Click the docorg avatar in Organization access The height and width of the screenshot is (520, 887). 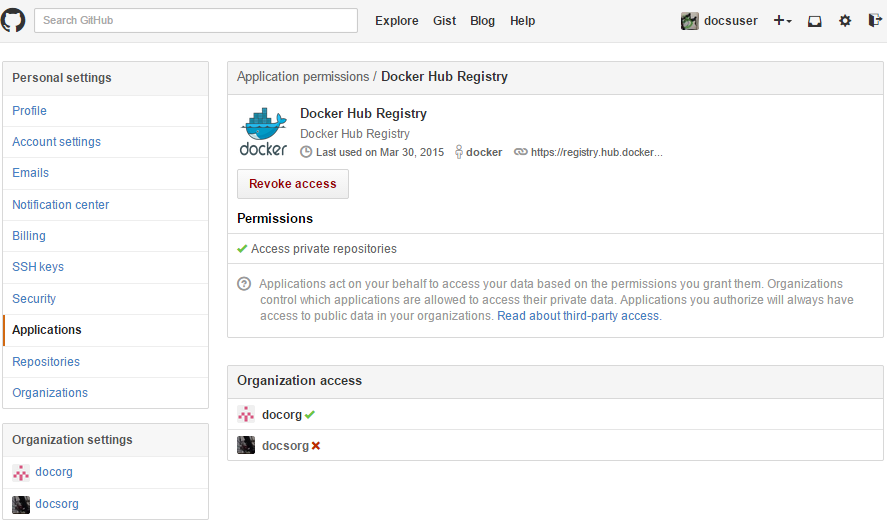point(246,414)
